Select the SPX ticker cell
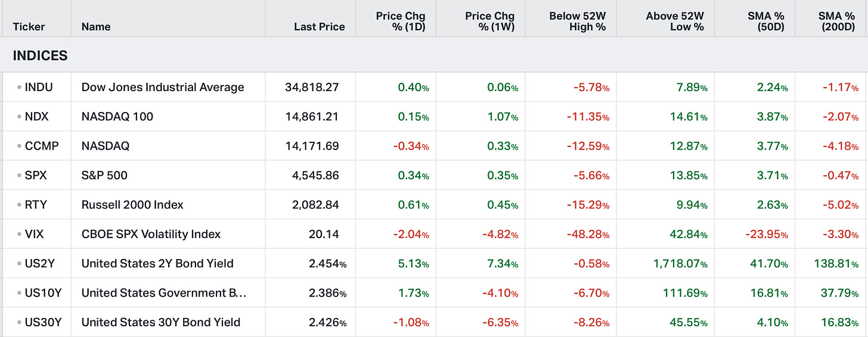868x337 pixels. click(36, 176)
